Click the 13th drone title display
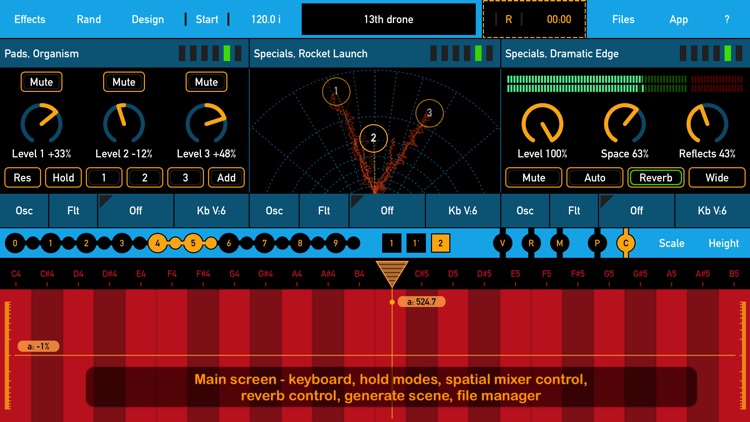Image resolution: width=750 pixels, height=422 pixels. click(x=388, y=20)
